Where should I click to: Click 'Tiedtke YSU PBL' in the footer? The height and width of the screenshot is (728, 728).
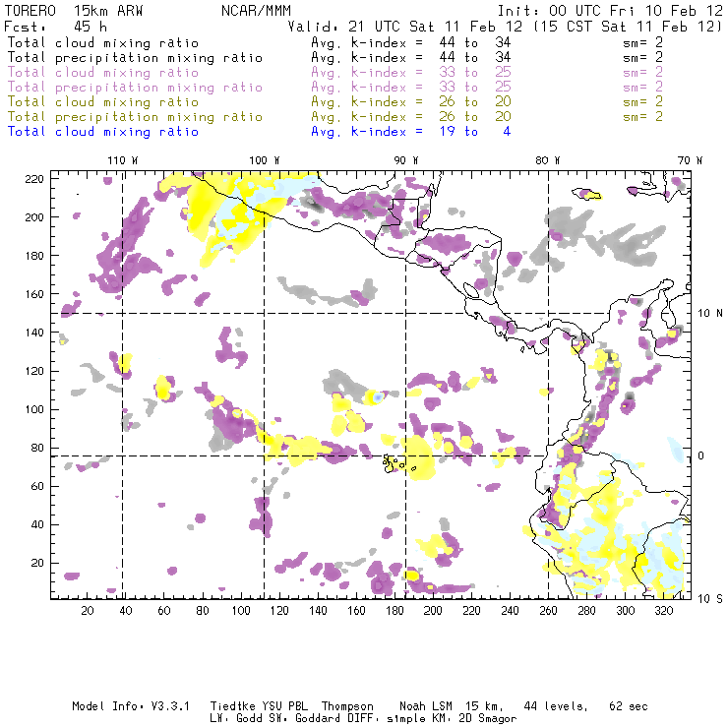click(x=259, y=706)
